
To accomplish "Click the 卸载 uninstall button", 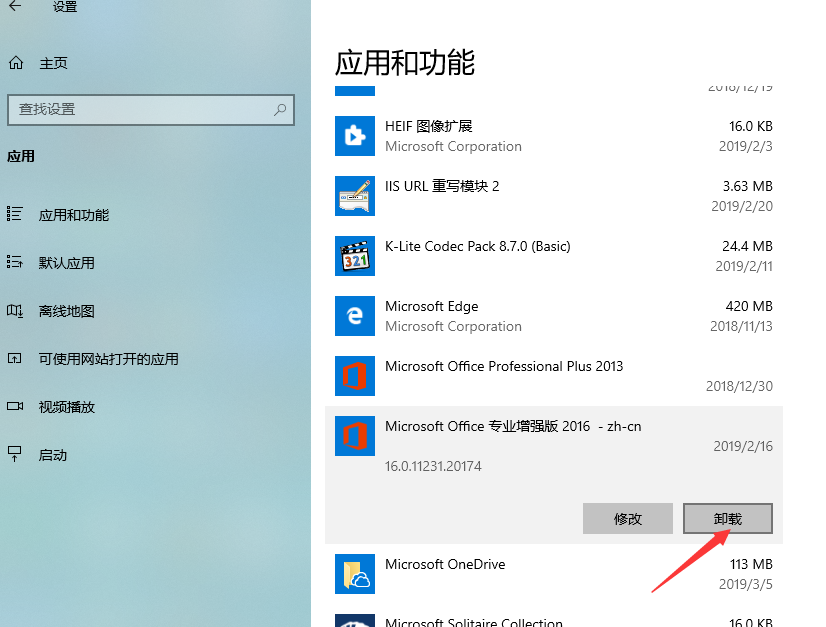I will (728, 518).
